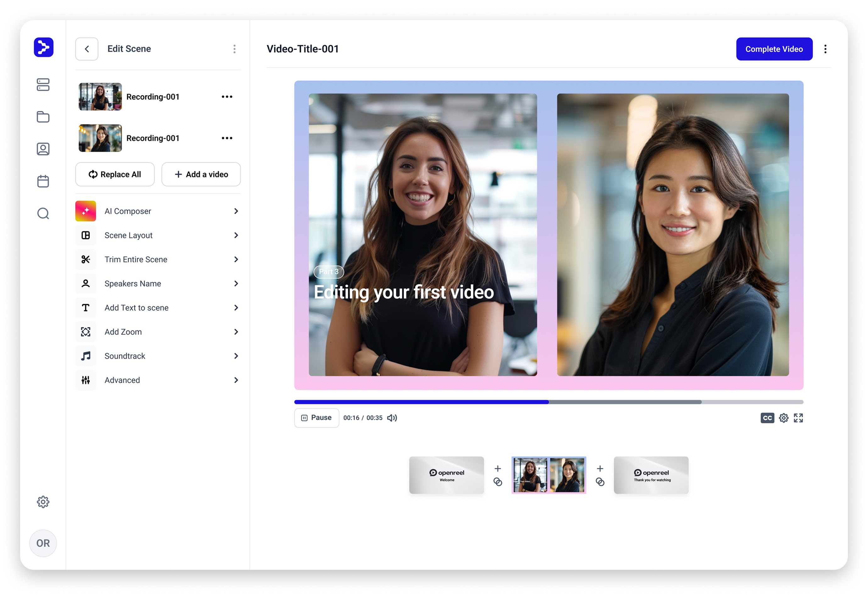Open the folder icon in sidebar
The image size is (868, 595).
click(43, 117)
